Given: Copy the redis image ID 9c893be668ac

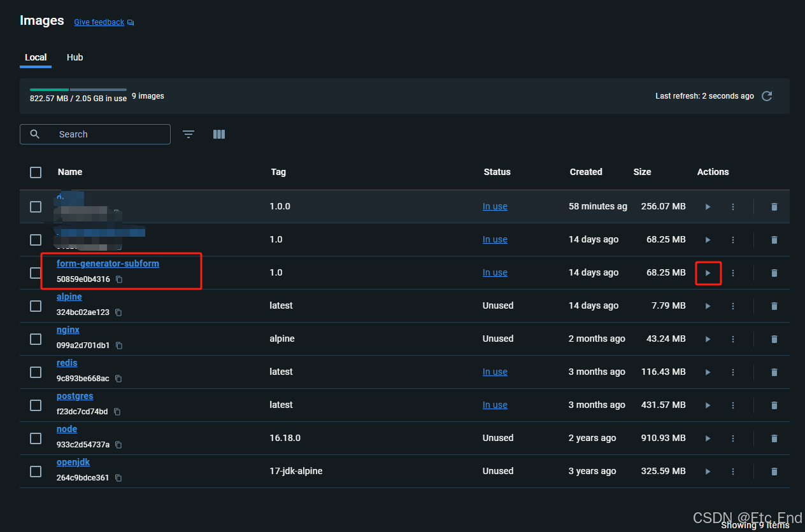Looking at the screenshot, I should pyautogui.click(x=118, y=379).
